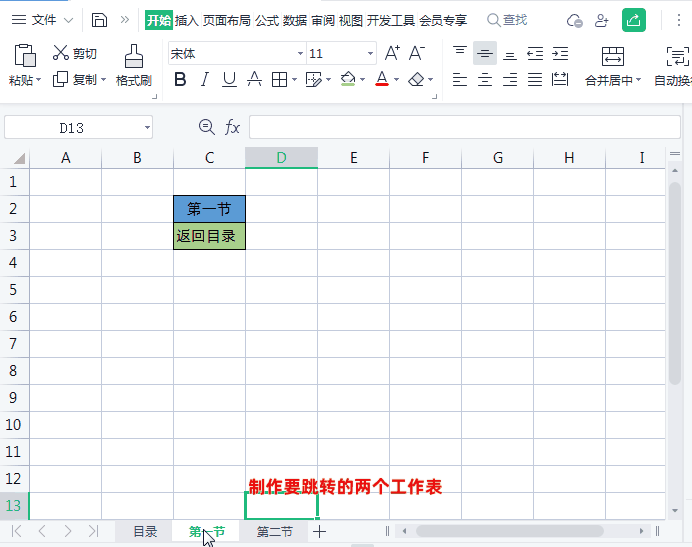The width and height of the screenshot is (692, 547).
Task: Open the 文件 menu dropdown arrow
Action: [68, 20]
